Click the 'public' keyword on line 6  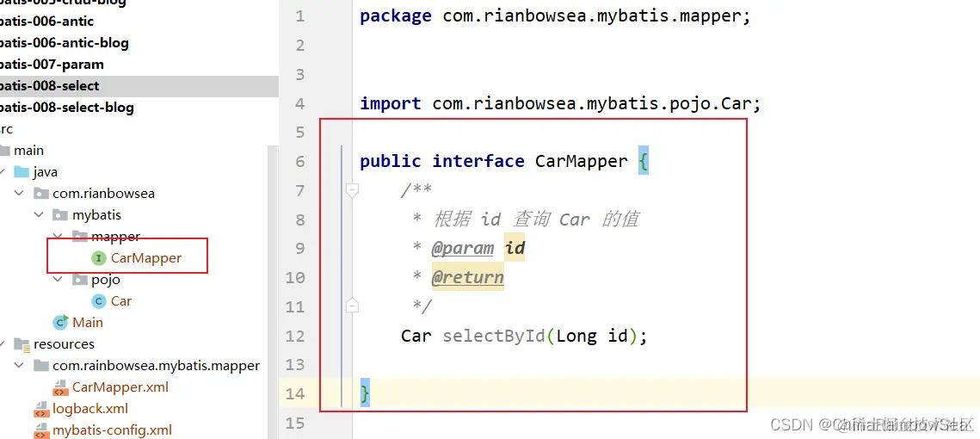tap(391, 161)
